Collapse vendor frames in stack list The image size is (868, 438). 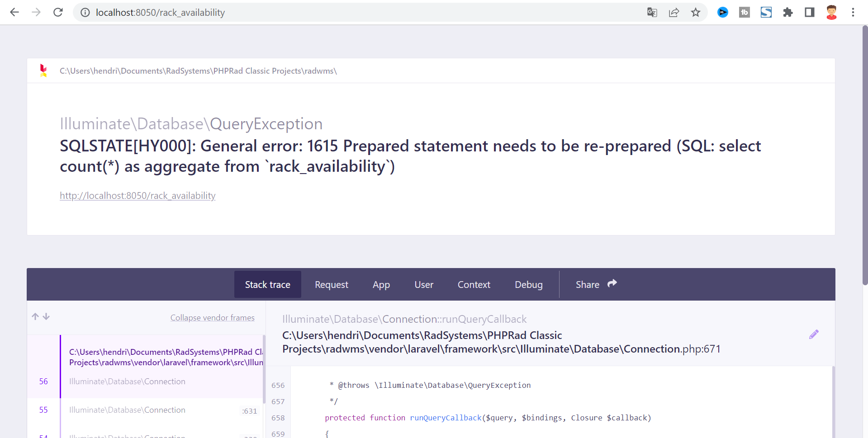tap(212, 318)
